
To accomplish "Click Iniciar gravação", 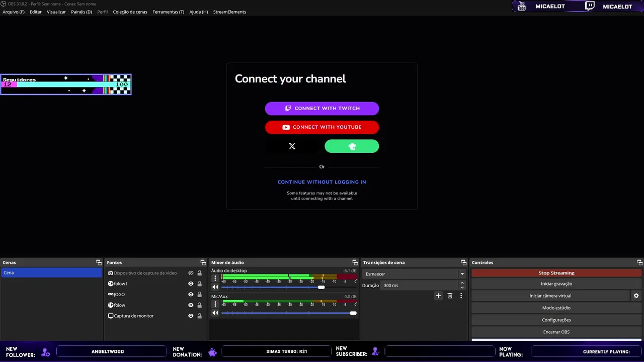I will [556, 284].
